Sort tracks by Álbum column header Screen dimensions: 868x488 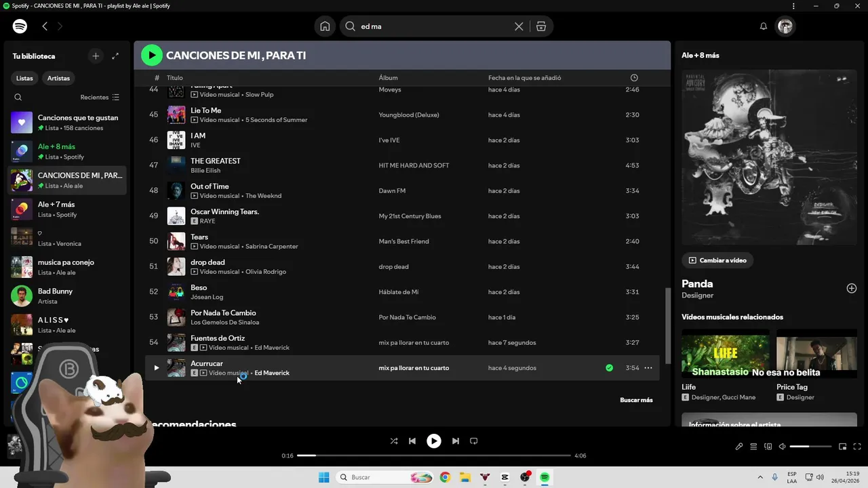pos(388,78)
